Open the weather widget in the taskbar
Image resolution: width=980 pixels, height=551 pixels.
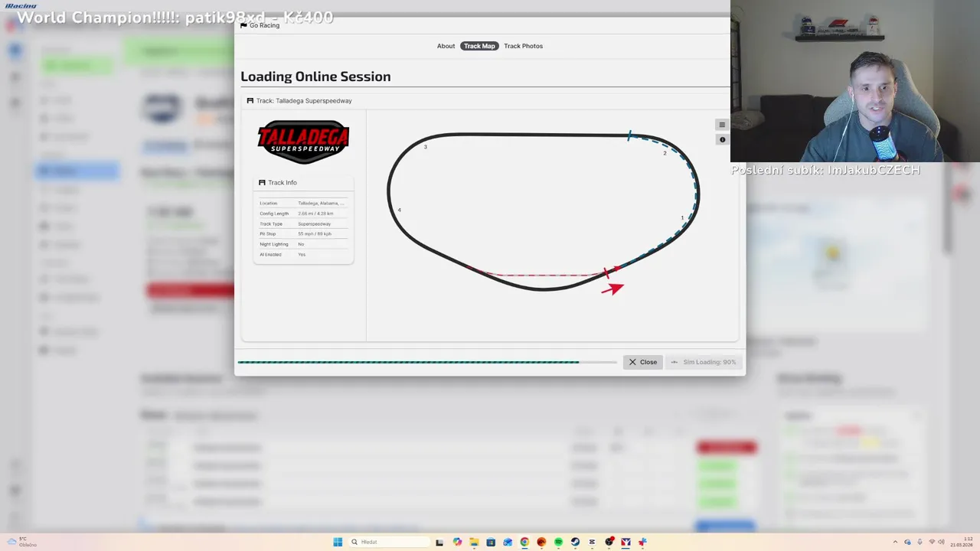click(x=22, y=542)
